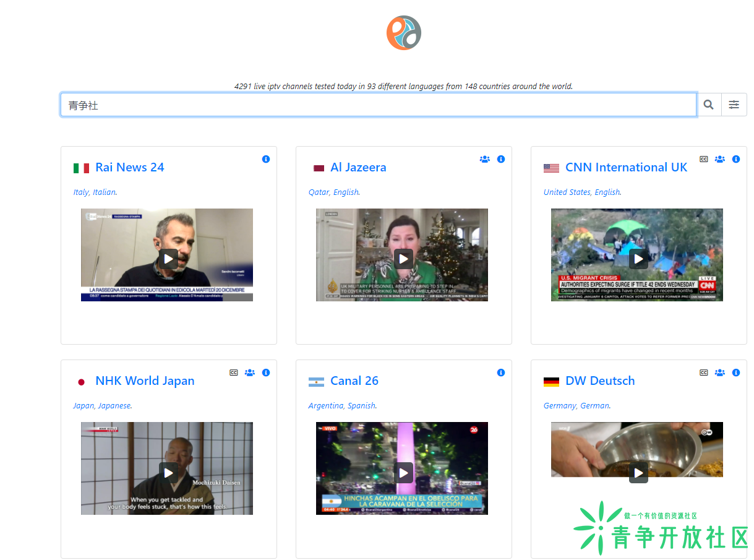This screenshot has height=560, width=754.
Task: Open the DW Deutsch title link
Action: pyautogui.click(x=600, y=381)
